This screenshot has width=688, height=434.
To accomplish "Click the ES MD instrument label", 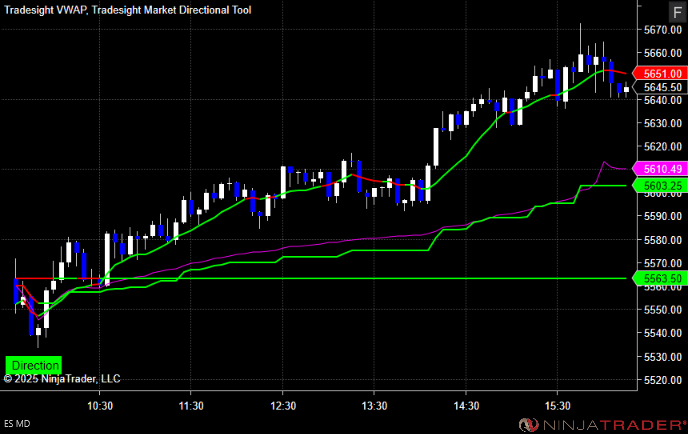I will tap(17, 424).
